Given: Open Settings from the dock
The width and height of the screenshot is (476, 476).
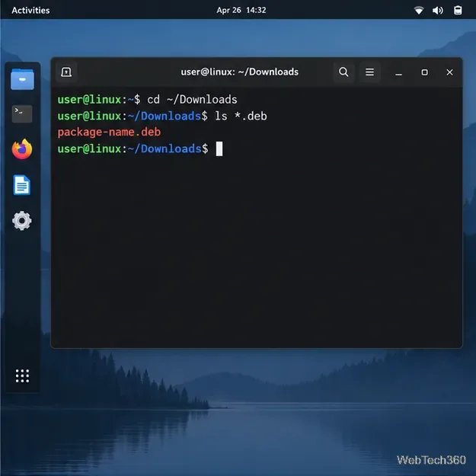Looking at the screenshot, I should [x=22, y=220].
